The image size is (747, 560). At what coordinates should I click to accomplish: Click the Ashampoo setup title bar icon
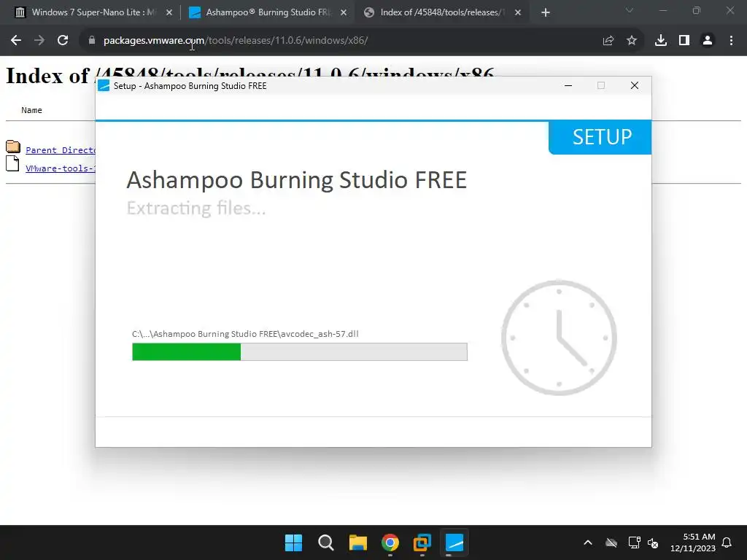(104, 86)
